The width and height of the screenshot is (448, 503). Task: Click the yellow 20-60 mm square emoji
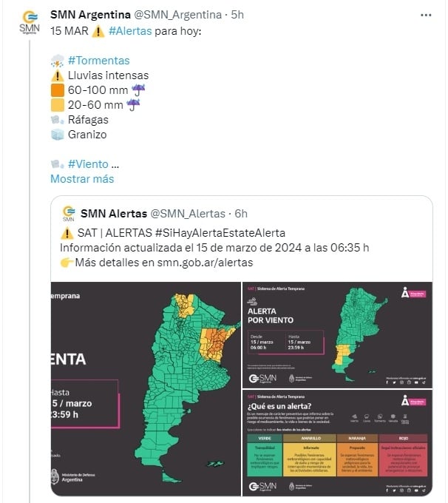(58, 105)
